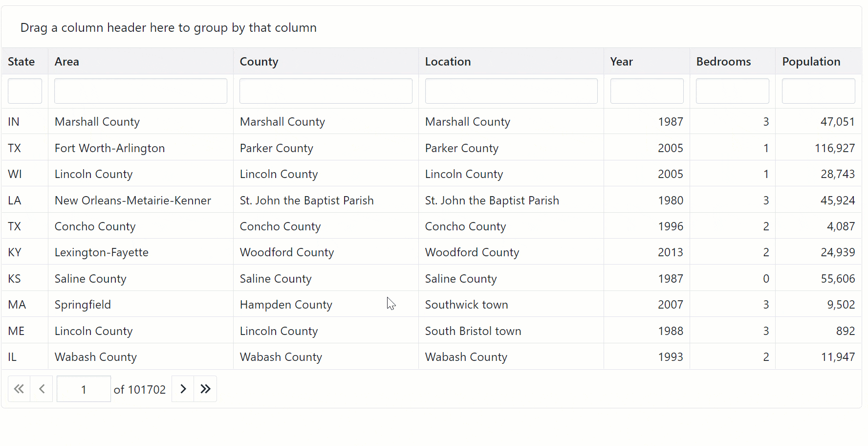Focus the Year filter box
Image resolution: width=868 pixels, height=446 pixels.
pyautogui.click(x=647, y=91)
